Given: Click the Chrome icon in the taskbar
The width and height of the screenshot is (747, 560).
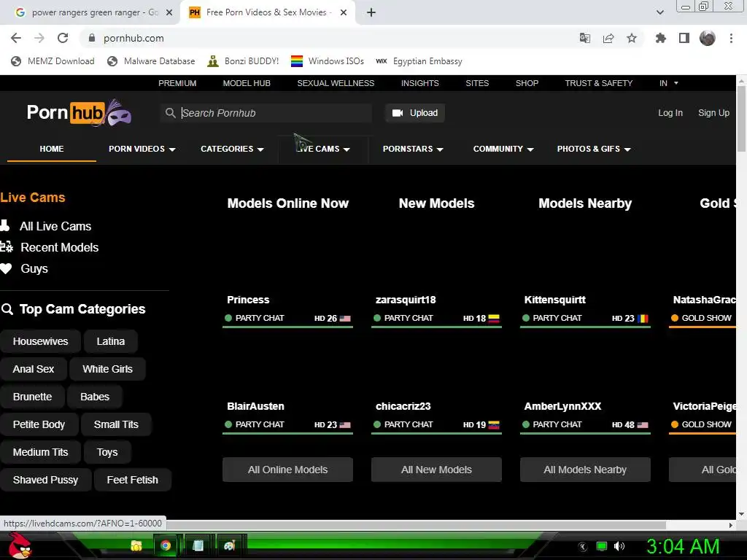Looking at the screenshot, I should click(x=166, y=545).
